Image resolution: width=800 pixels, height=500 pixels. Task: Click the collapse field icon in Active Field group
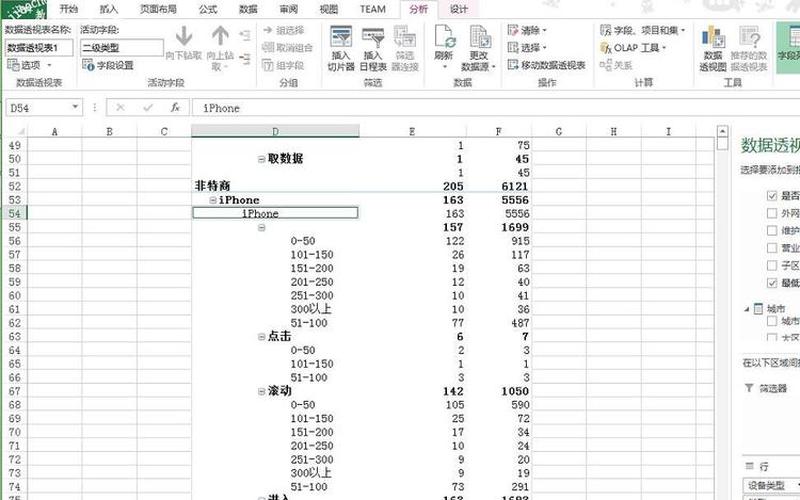pos(245,59)
